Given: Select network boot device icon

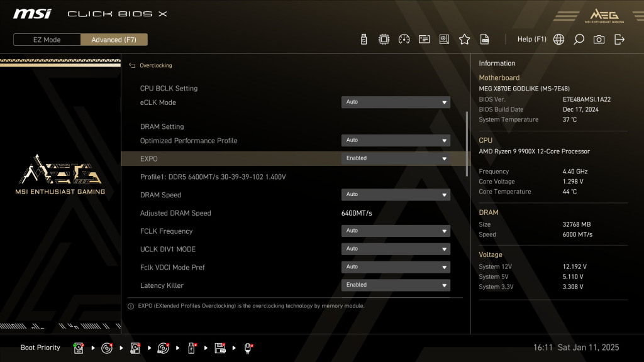Looking at the screenshot, I should point(248,348).
